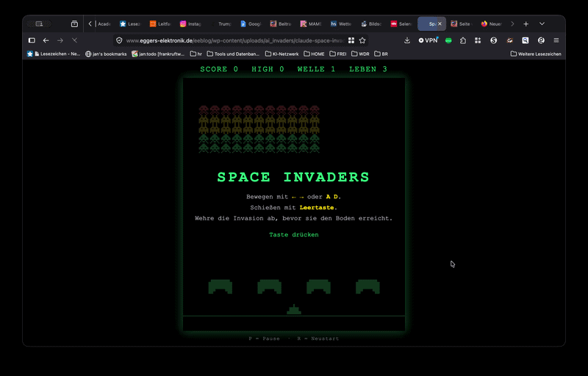Click the SCORE 0 readout

219,69
